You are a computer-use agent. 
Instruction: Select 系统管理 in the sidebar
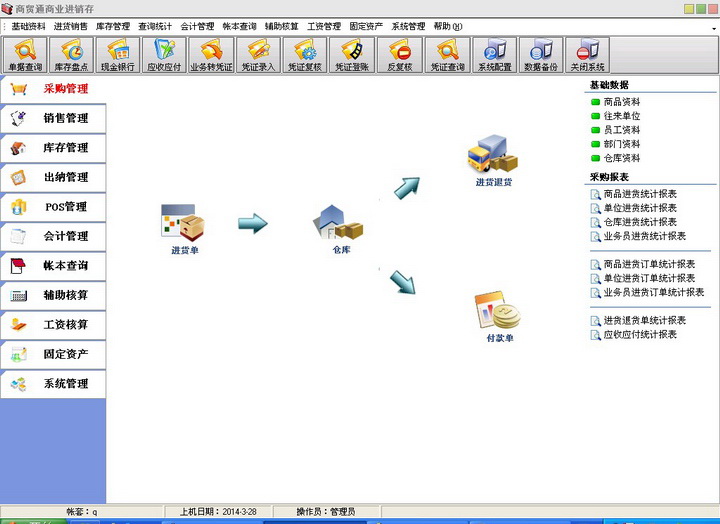coord(53,383)
